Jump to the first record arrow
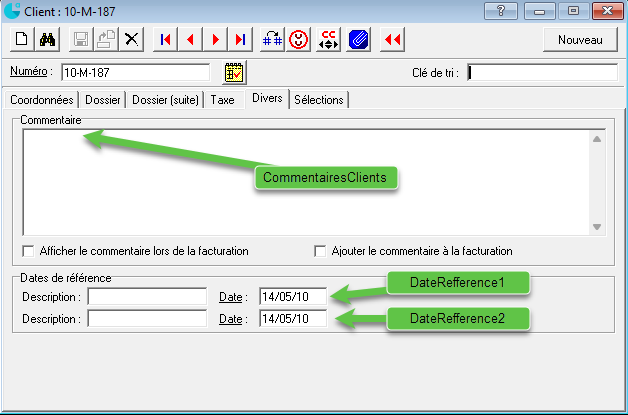 (165, 39)
